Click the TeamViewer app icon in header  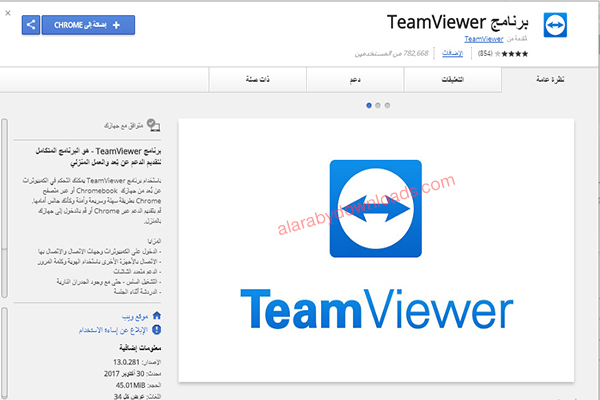pyautogui.click(x=555, y=25)
